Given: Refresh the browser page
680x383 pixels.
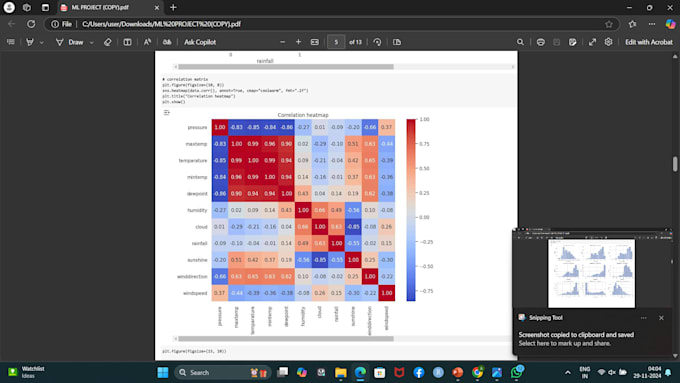Looking at the screenshot, I should (31, 24).
